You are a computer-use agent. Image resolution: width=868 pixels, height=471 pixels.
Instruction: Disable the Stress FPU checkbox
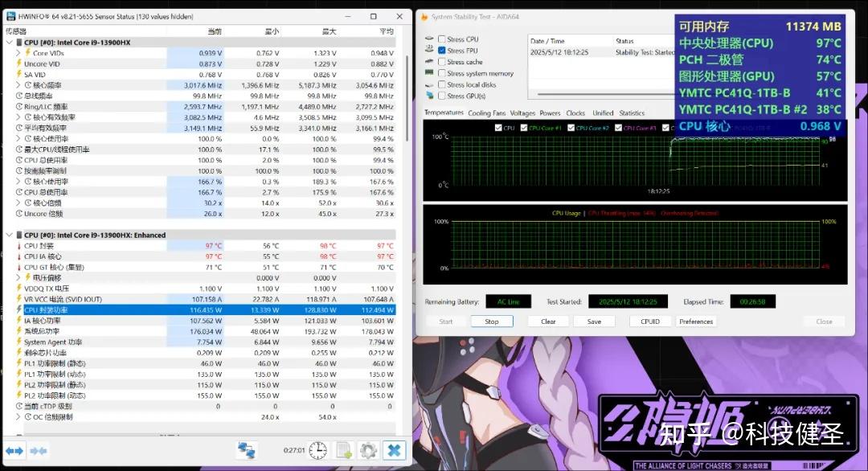pos(441,50)
